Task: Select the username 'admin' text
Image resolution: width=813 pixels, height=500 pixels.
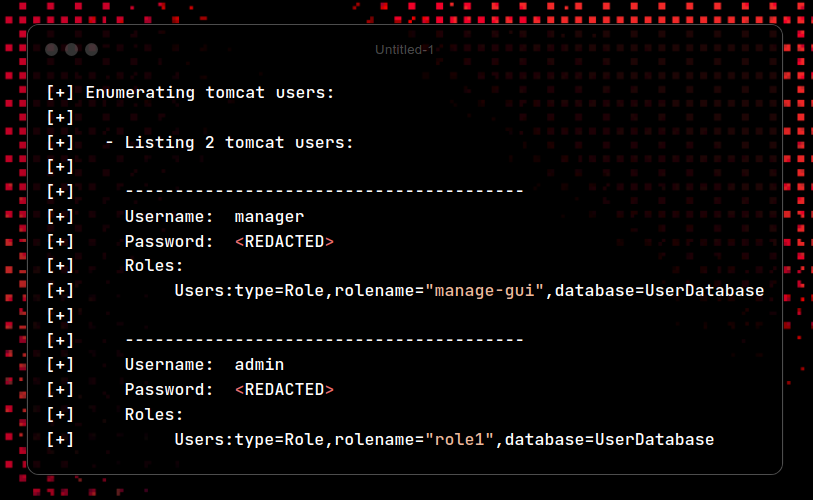Action: (259, 365)
